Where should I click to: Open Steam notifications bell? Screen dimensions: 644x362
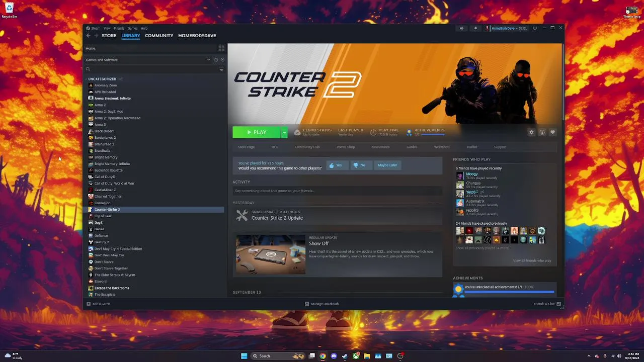pyautogui.click(x=475, y=28)
